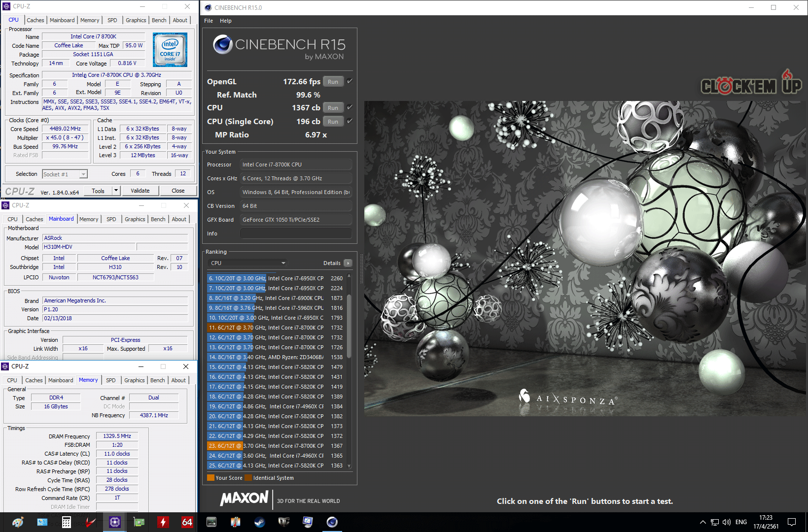Open the Socket #1 selection dropdown
Image resolution: width=808 pixels, height=532 pixels.
(65, 174)
